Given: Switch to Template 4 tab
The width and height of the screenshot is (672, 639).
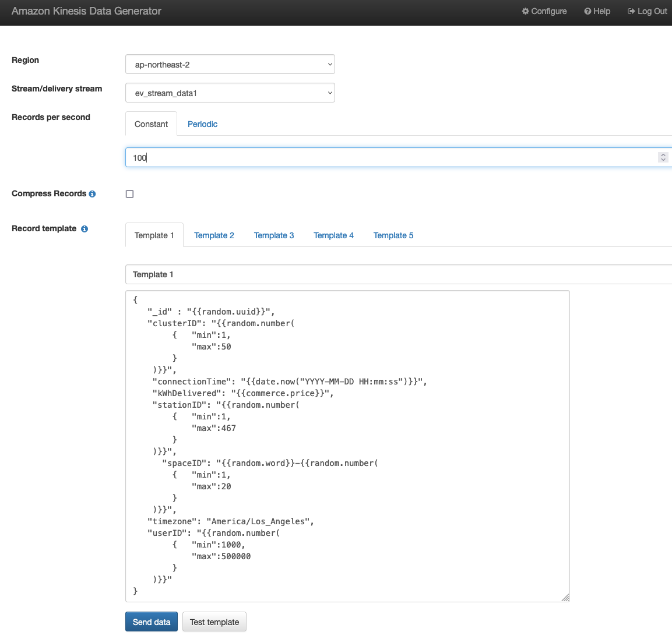Looking at the screenshot, I should click(333, 235).
